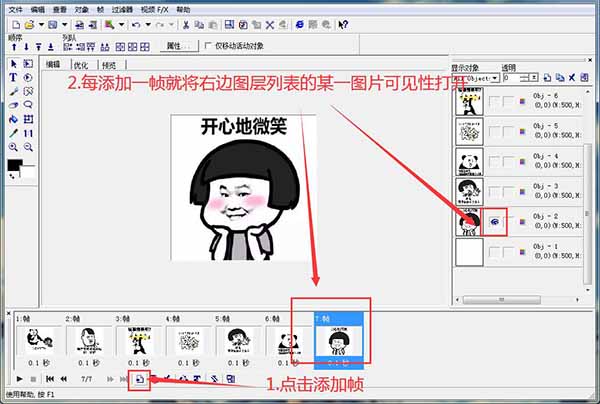600x404 pixels.
Task: Toggle the lock box of Obj - 6
Action: point(508,101)
